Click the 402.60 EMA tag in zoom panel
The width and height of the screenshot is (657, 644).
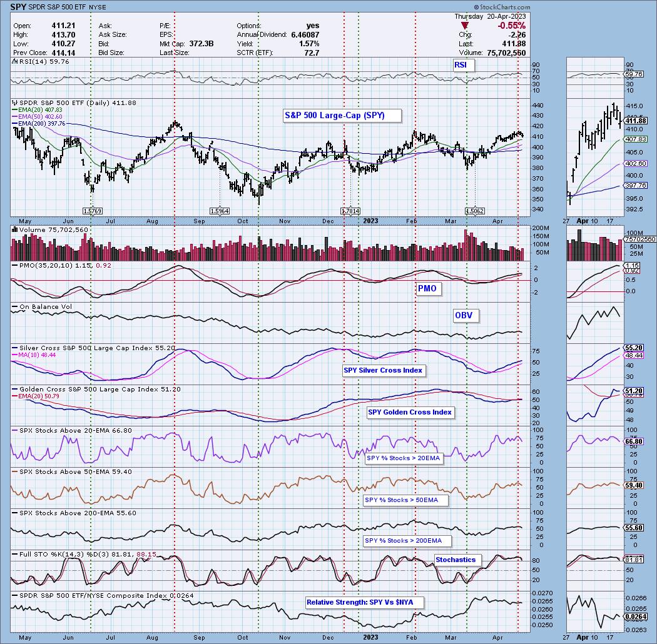[x=636, y=164]
